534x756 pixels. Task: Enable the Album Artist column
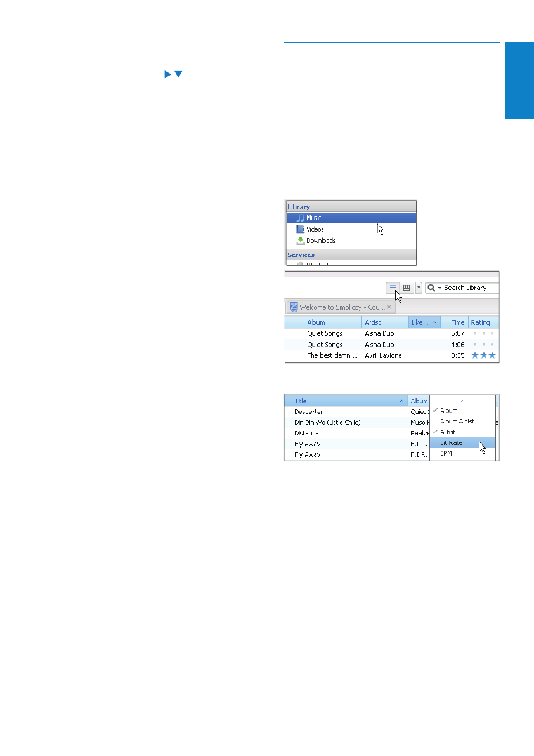coord(457,421)
